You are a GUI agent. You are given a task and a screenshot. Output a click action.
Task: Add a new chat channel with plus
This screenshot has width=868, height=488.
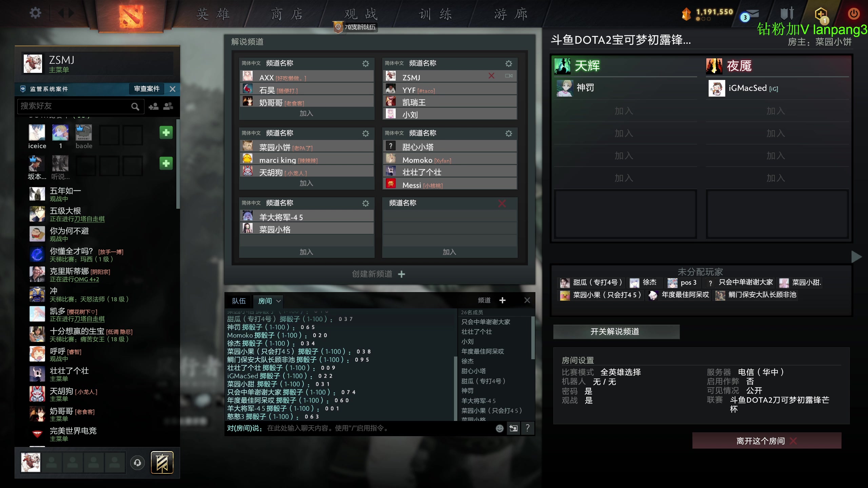click(x=502, y=300)
